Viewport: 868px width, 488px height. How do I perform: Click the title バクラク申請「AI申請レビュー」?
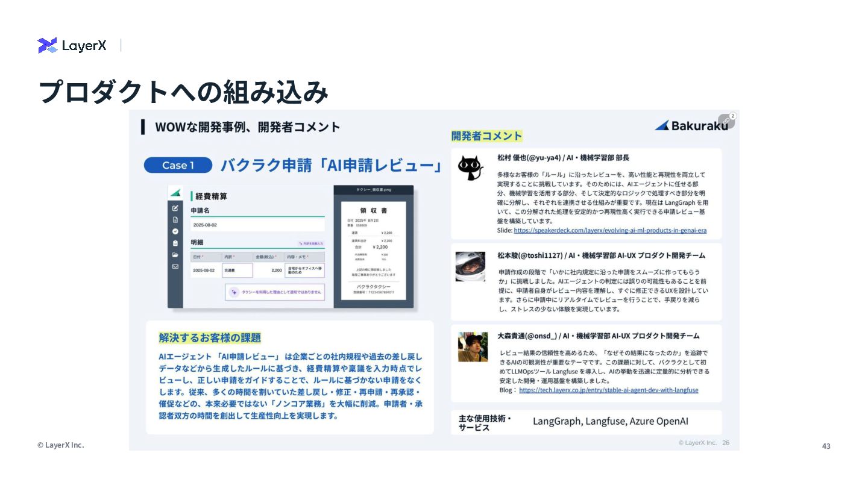pos(331,165)
